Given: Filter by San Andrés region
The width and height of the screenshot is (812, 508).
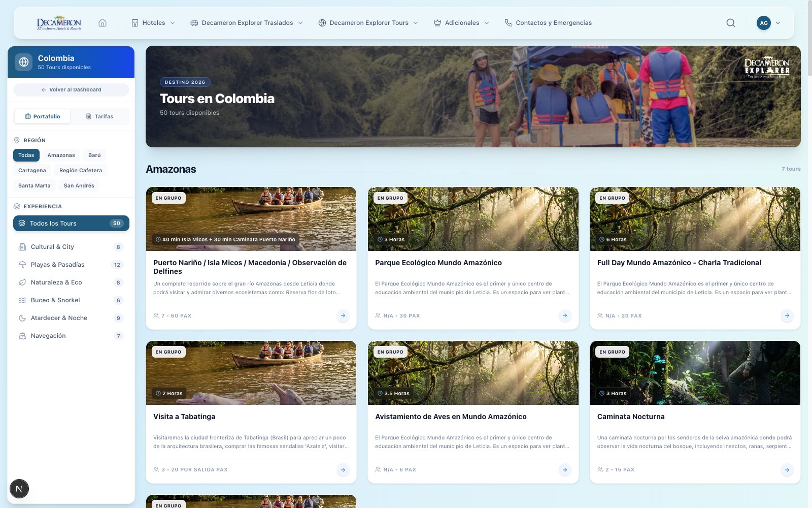Looking at the screenshot, I should [x=79, y=185].
